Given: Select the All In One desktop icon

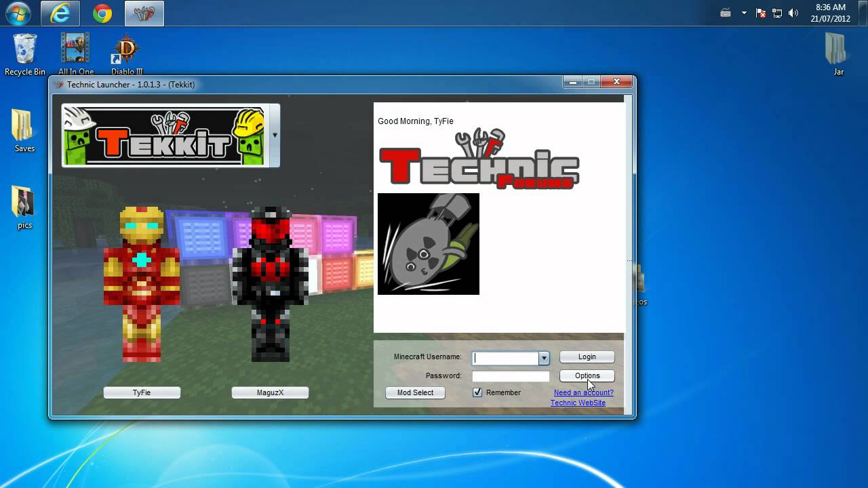Looking at the screenshot, I should click(x=76, y=54).
